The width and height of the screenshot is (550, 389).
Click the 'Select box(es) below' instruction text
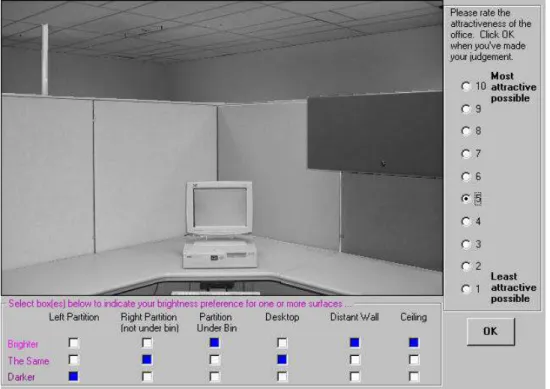tap(180, 304)
